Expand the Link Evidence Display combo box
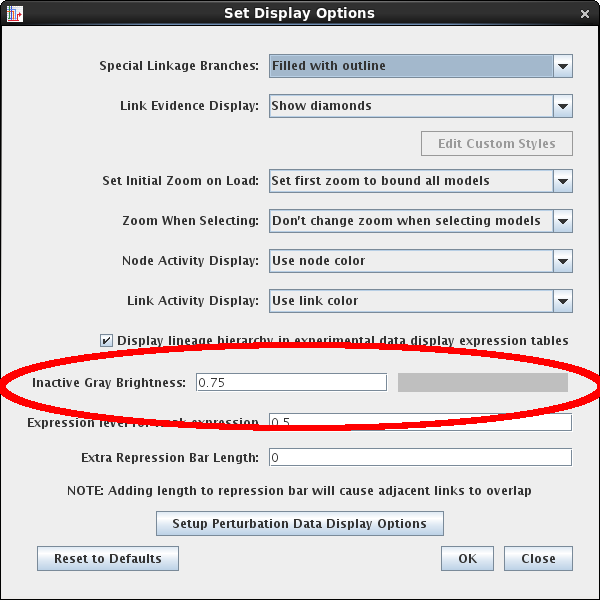The height and width of the screenshot is (600, 600). [410, 106]
